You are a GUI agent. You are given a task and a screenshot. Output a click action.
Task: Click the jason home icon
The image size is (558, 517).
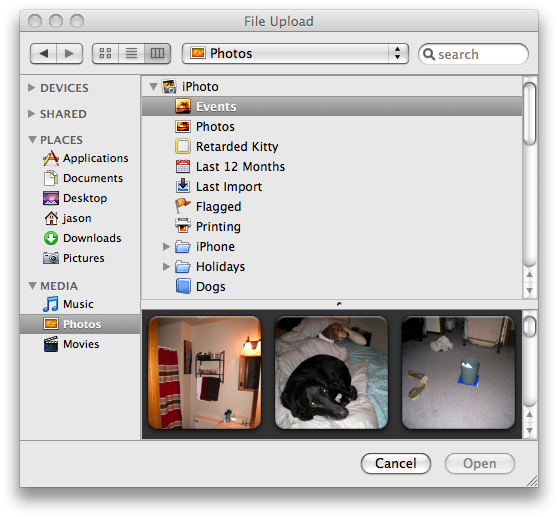tap(51, 218)
